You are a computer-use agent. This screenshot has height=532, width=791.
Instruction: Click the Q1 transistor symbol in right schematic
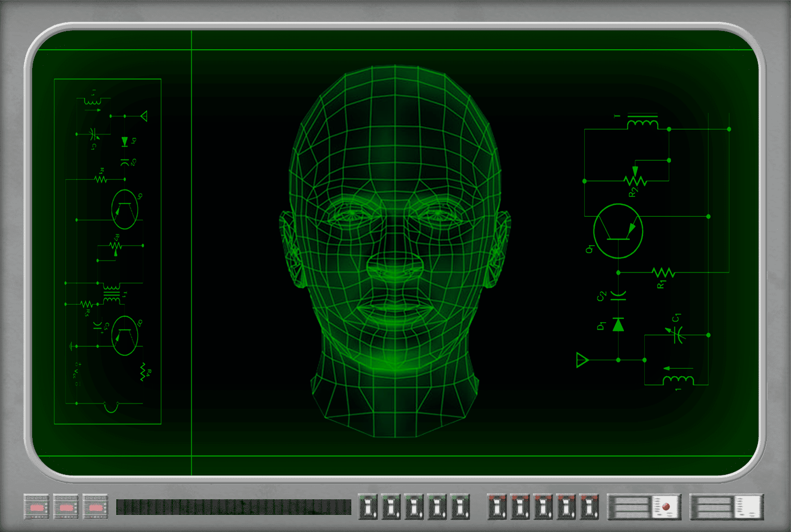click(617, 231)
